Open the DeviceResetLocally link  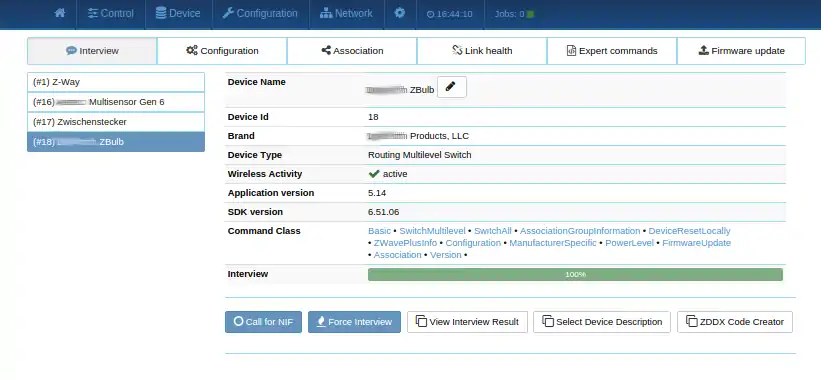[x=690, y=231]
